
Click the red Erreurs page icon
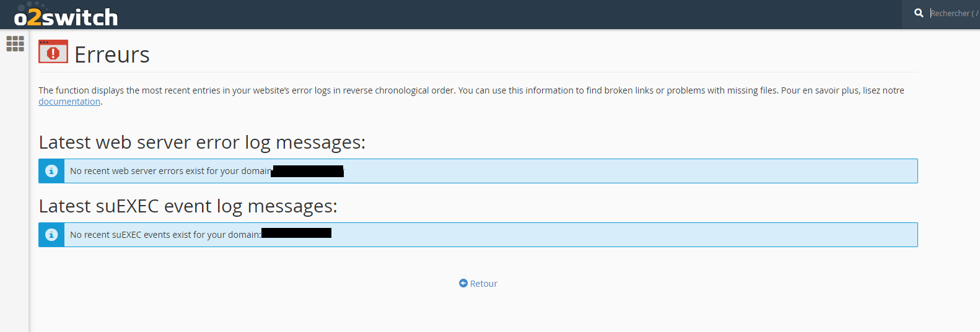coord(53,52)
